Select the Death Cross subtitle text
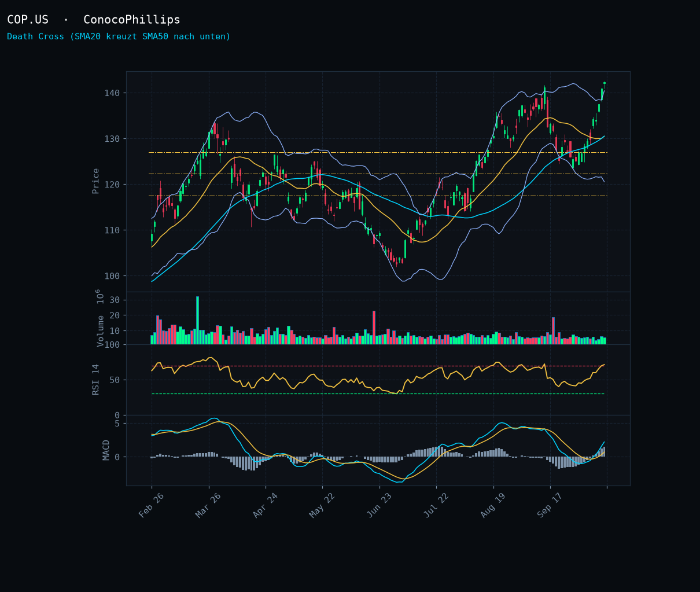Viewport: 700px width, 592px height. 119,36
